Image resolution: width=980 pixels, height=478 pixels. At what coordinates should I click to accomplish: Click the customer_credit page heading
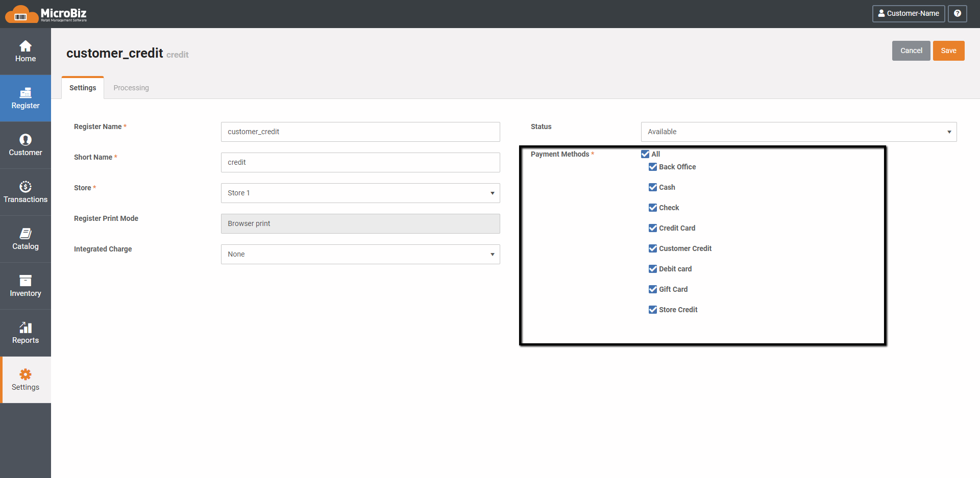pos(115,53)
